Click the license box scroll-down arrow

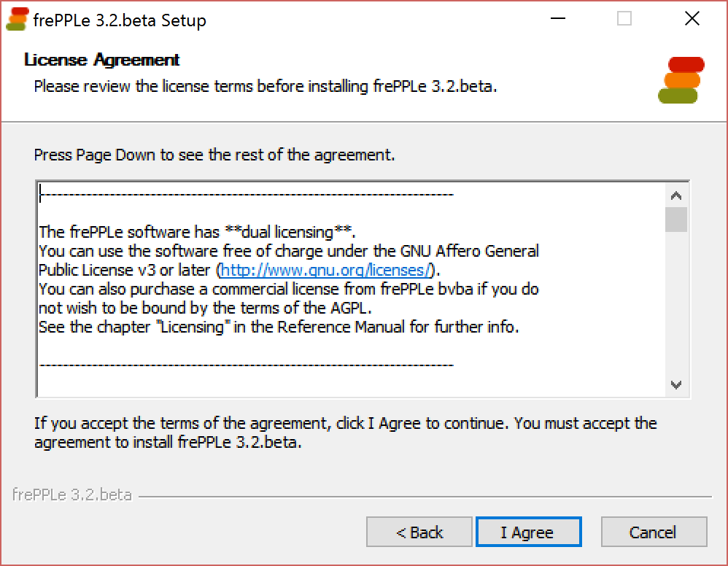[676, 384]
